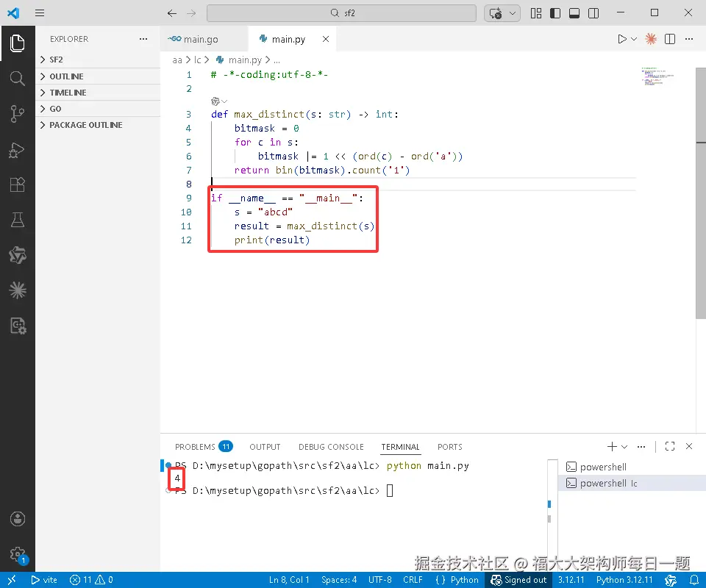
Task: Open the Testing flask view
Action: tap(17, 220)
